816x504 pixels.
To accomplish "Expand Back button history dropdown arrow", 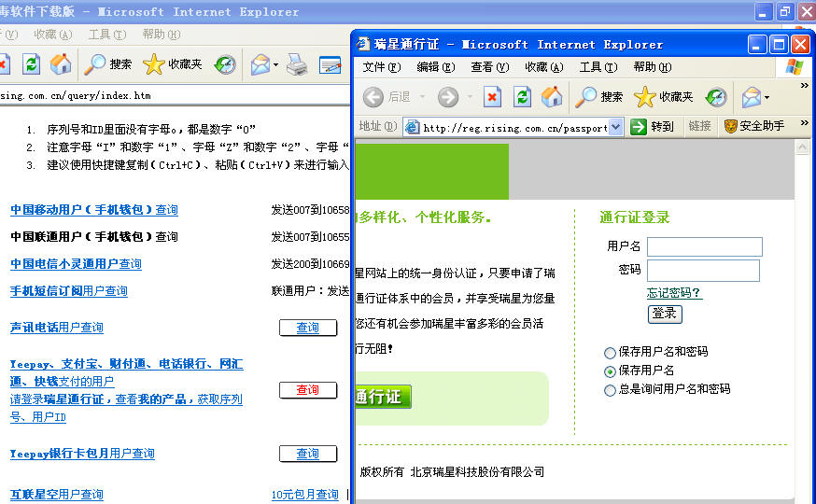I will pos(422,97).
